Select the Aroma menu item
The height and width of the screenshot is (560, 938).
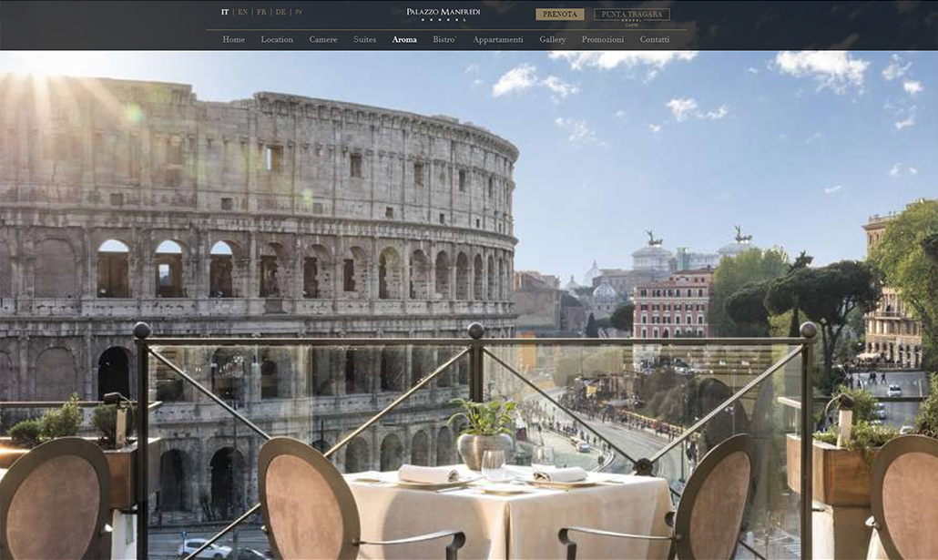tap(404, 40)
